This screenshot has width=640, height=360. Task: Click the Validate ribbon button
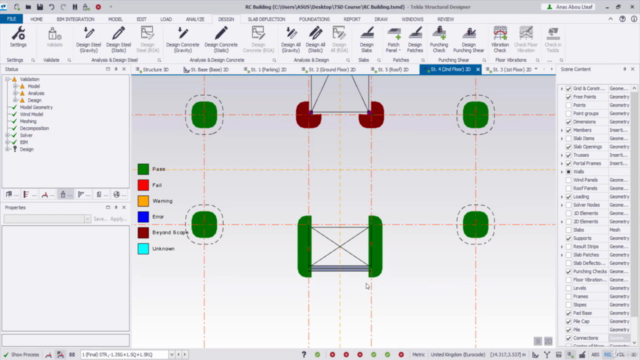click(x=54, y=37)
